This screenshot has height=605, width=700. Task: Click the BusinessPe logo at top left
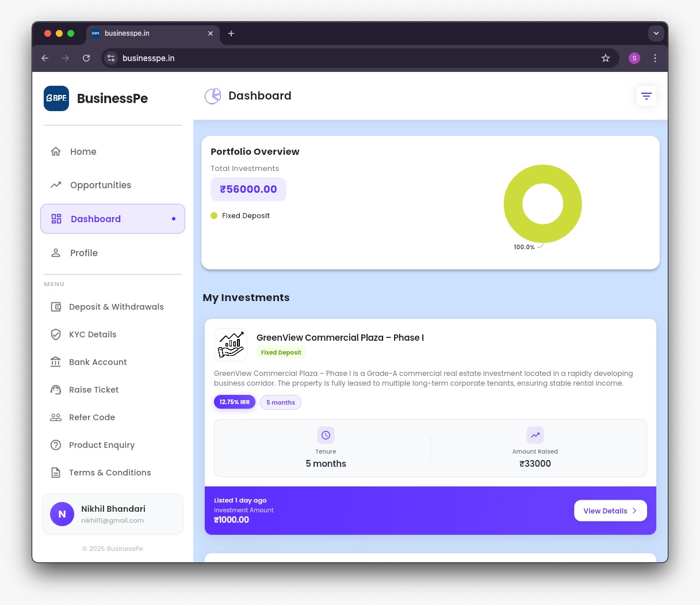point(56,98)
